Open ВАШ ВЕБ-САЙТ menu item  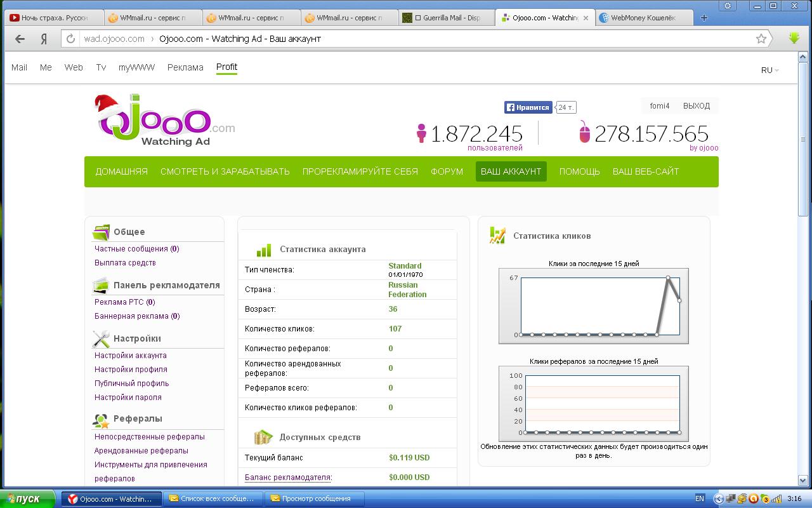(x=646, y=171)
